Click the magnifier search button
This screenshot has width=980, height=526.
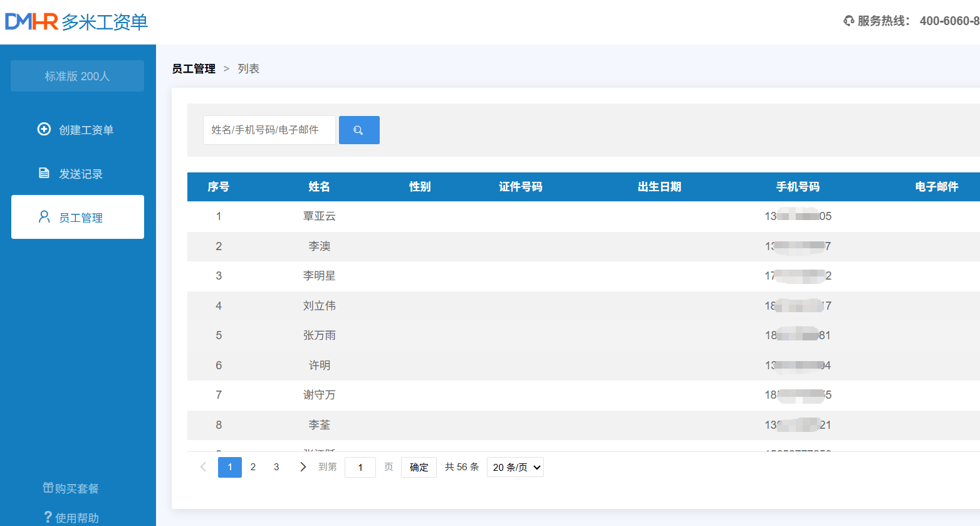pos(359,130)
